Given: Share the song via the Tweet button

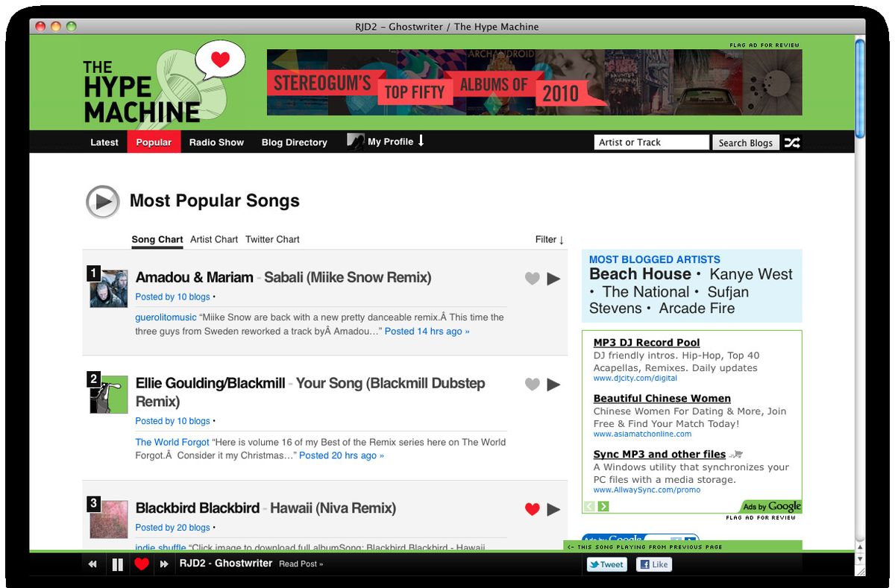Looking at the screenshot, I should point(606,564).
